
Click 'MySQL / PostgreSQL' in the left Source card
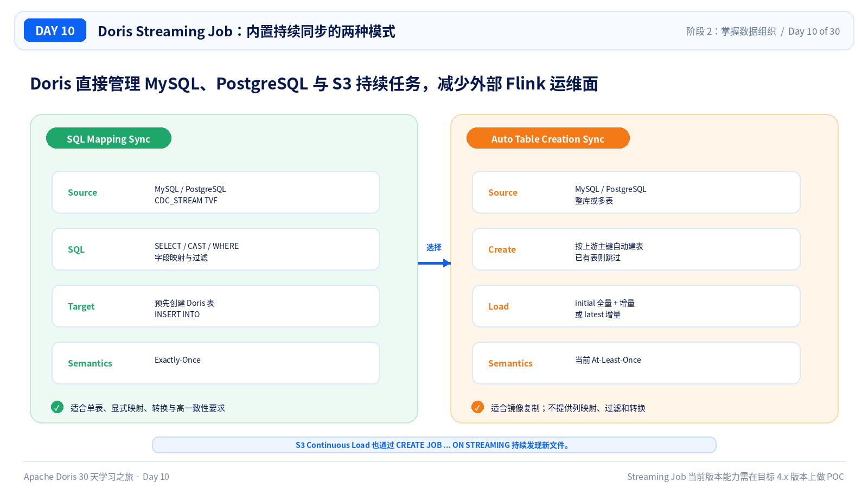click(x=190, y=189)
